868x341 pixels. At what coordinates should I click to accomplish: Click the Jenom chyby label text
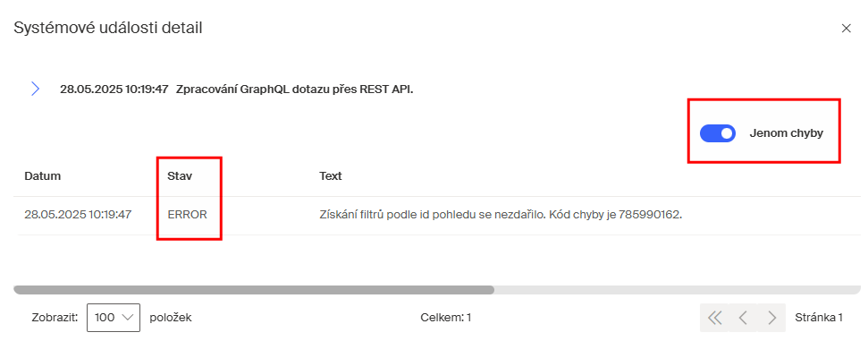tap(786, 133)
